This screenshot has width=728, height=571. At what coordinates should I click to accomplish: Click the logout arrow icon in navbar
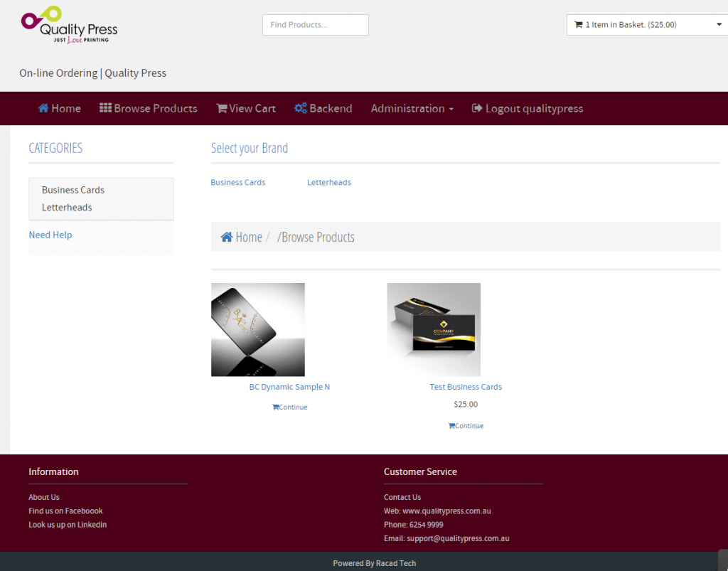tap(477, 108)
